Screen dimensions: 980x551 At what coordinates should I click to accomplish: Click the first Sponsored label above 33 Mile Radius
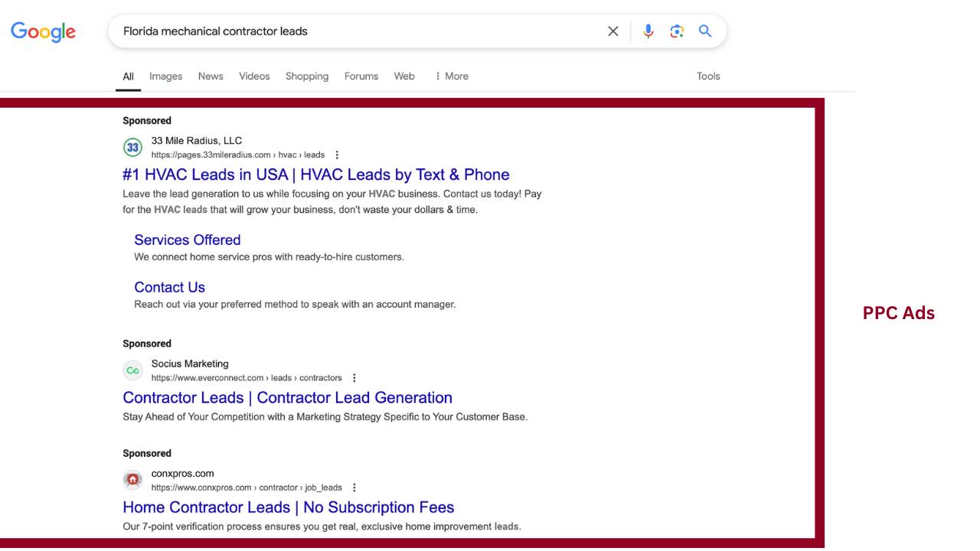pyautogui.click(x=147, y=120)
